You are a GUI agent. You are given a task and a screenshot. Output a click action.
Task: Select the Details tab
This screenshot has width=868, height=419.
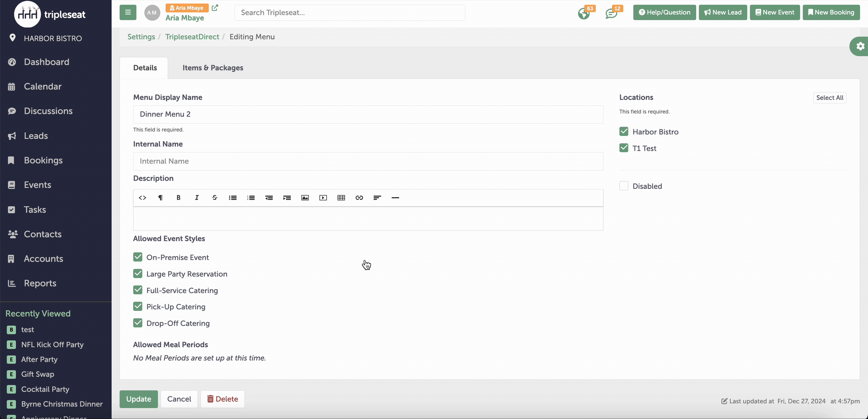[x=145, y=68]
